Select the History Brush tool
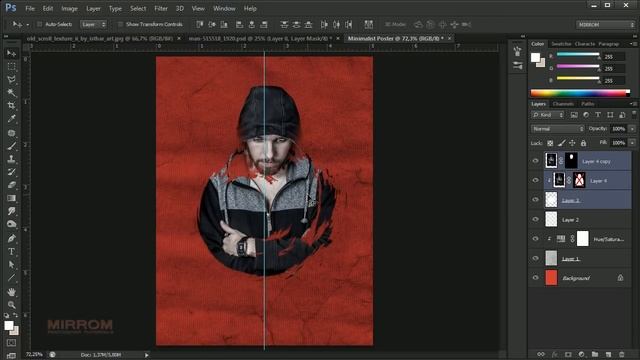Viewport: 640px width, 360px height. pos(11,172)
